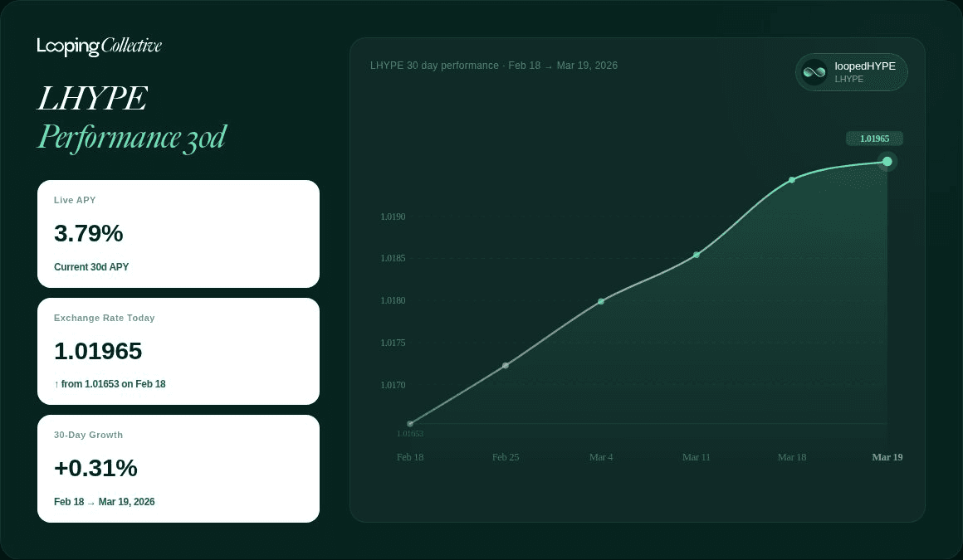Click the Mar 19 x-axis date label
Image resolution: width=963 pixels, height=560 pixels.
tap(887, 457)
